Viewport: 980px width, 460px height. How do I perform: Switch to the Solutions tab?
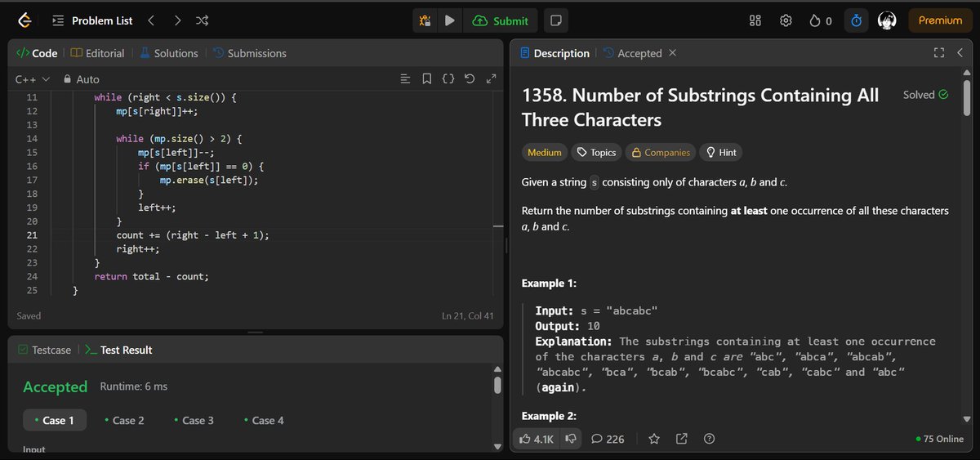click(168, 53)
